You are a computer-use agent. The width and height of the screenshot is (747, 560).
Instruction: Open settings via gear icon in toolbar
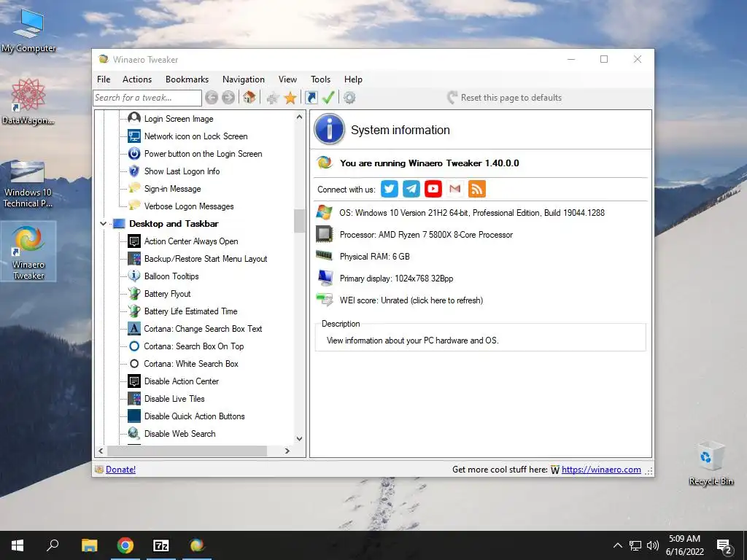pyautogui.click(x=349, y=98)
